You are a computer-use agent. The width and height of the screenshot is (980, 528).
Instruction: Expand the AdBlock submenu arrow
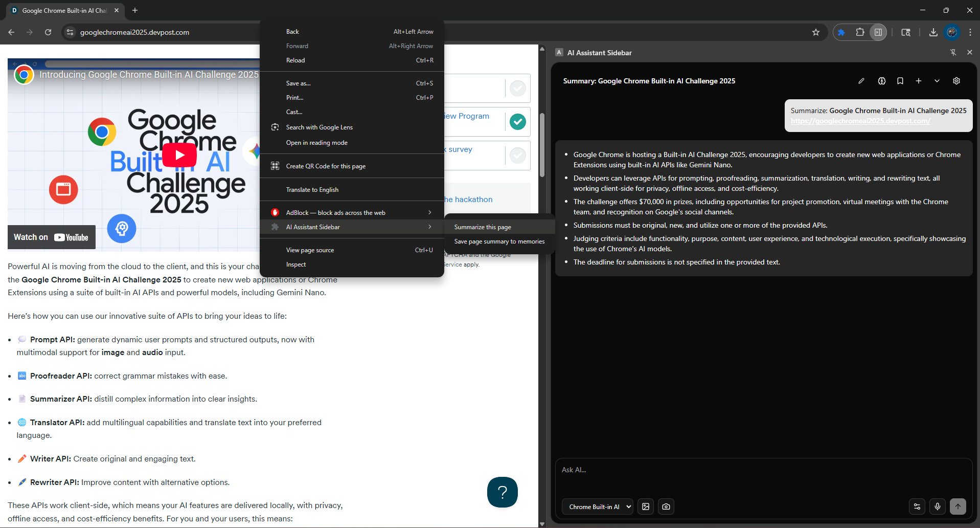pyautogui.click(x=430, y=212)
